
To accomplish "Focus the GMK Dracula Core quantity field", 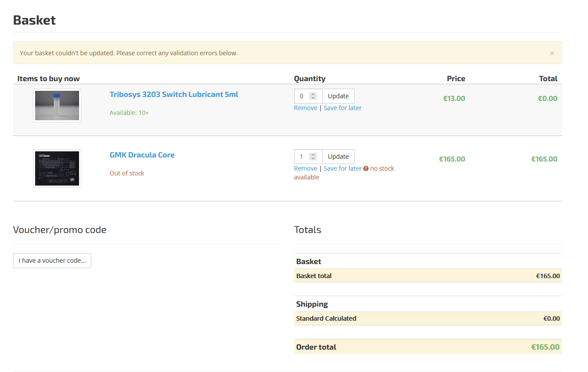I will coord(302,157).
